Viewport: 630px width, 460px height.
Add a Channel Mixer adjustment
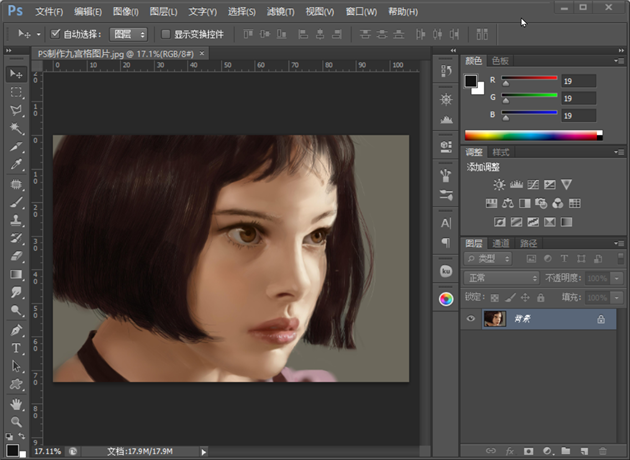(x=558, y=203)
